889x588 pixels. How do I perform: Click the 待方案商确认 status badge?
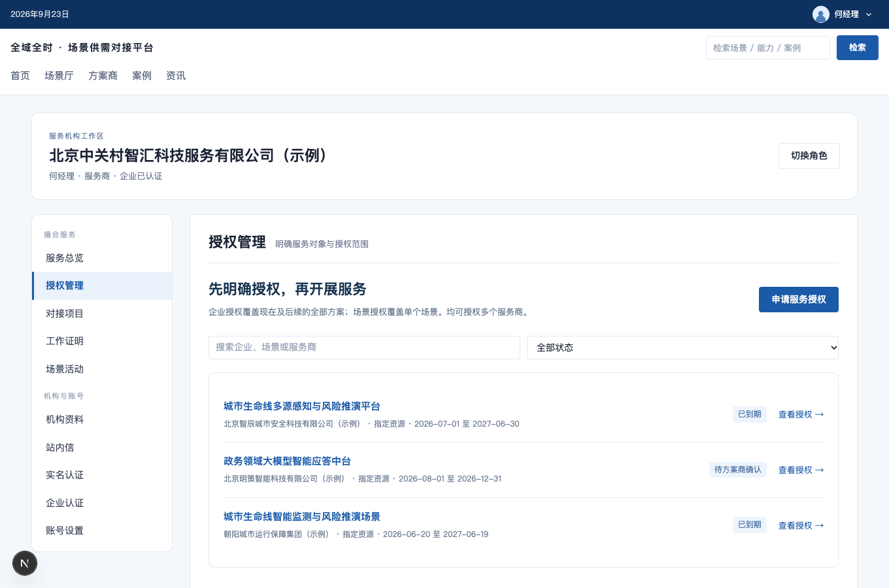[737, 470]
